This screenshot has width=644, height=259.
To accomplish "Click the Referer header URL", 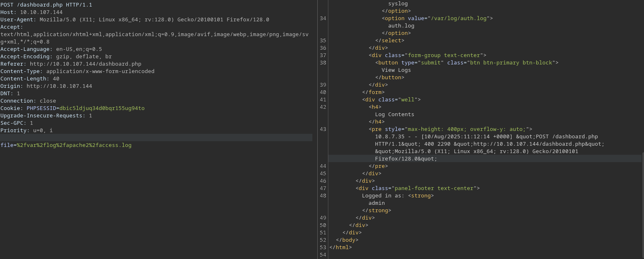I will pos(85,64).
